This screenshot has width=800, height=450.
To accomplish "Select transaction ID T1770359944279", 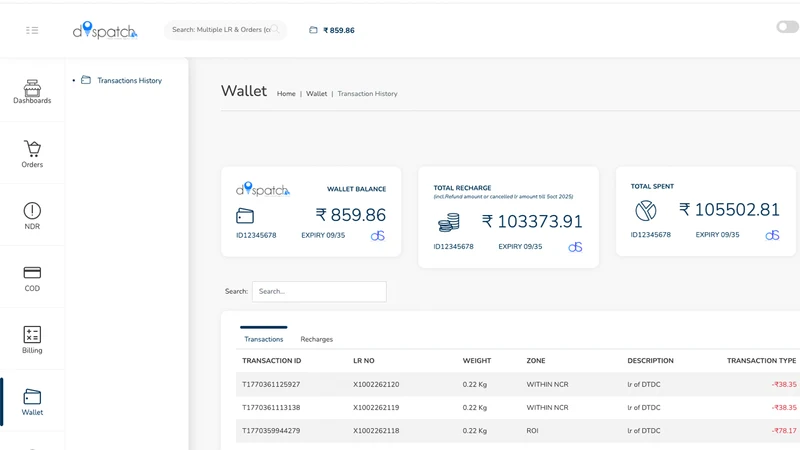I will 271,431.
